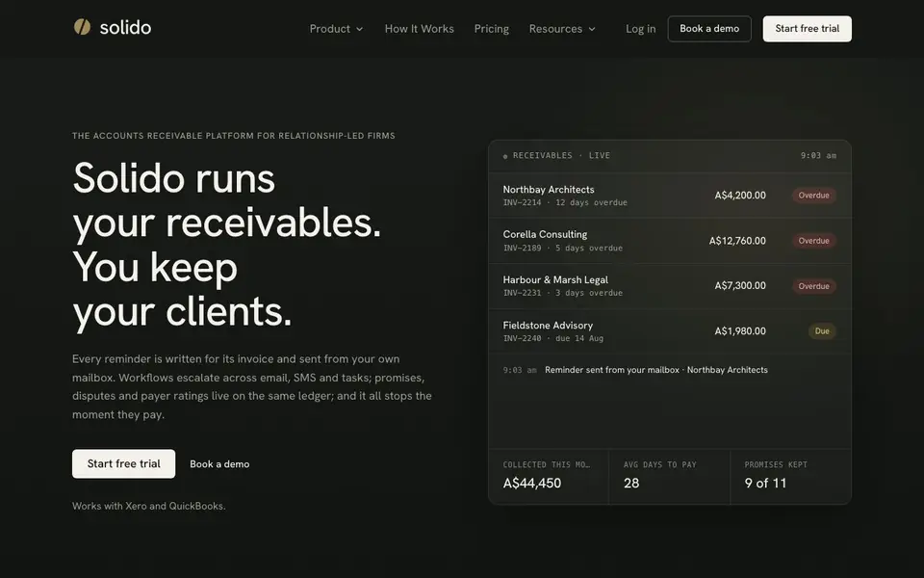Click the chevron beside Resources

point(592,29)
